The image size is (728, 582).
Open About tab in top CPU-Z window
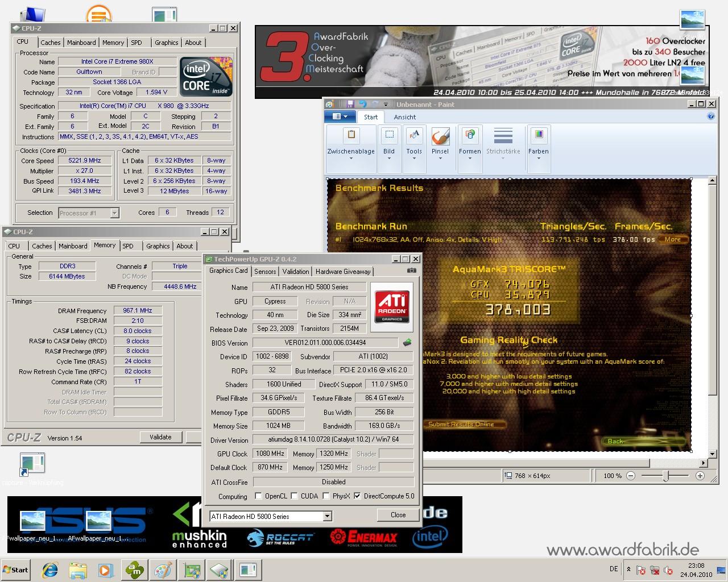[193, 43]
